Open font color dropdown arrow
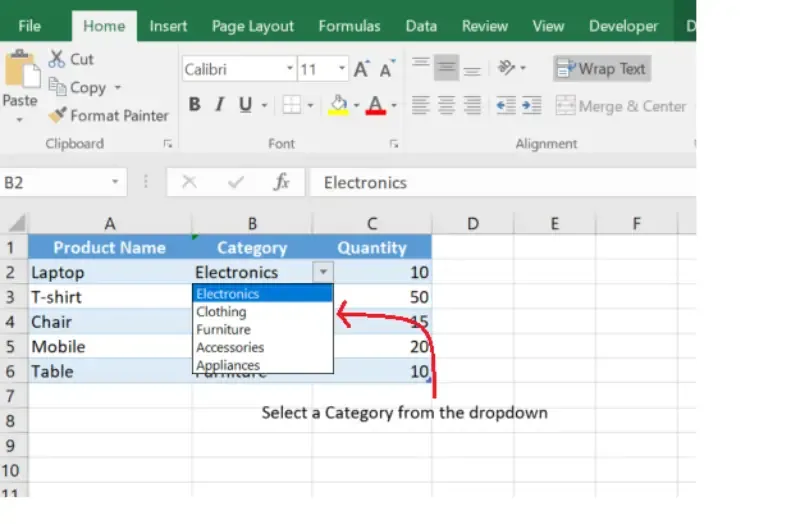 [x=394, y=106]
